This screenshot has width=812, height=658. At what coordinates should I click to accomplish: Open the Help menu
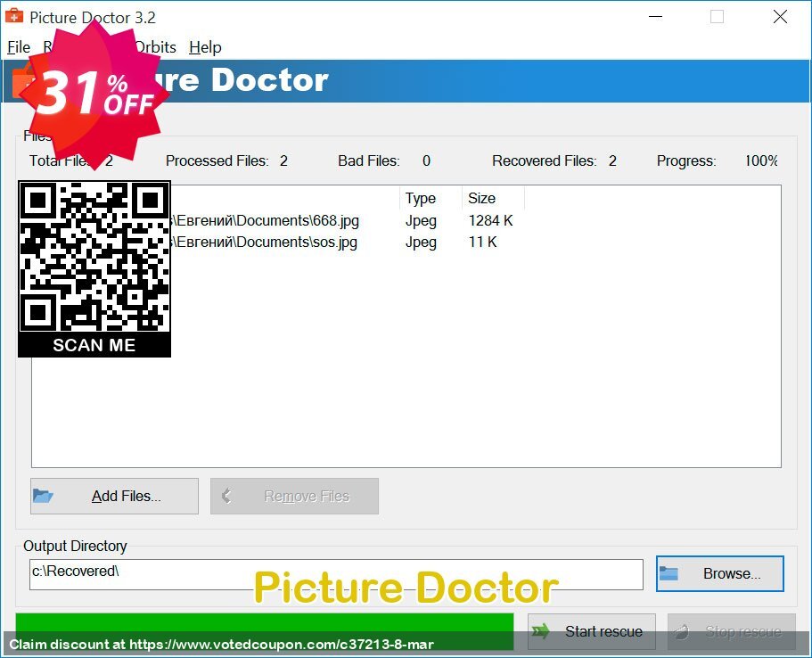point(205,47)
